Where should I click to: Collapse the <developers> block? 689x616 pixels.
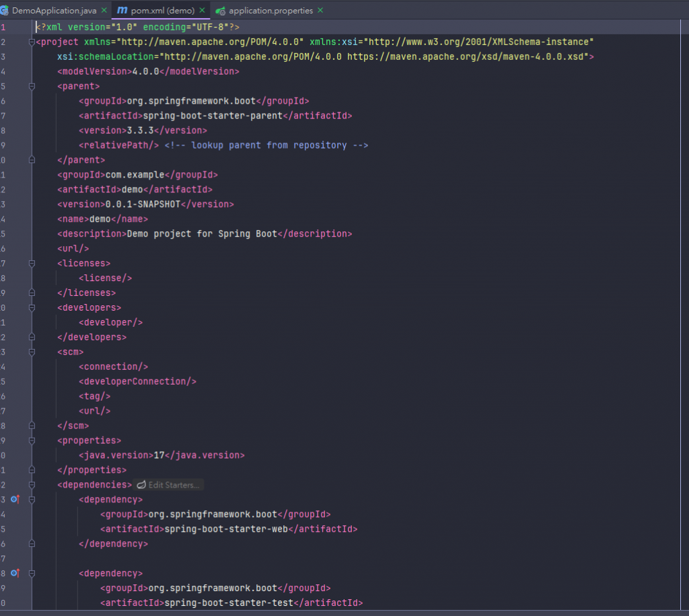pyautogui.click(x=32, y=308)
